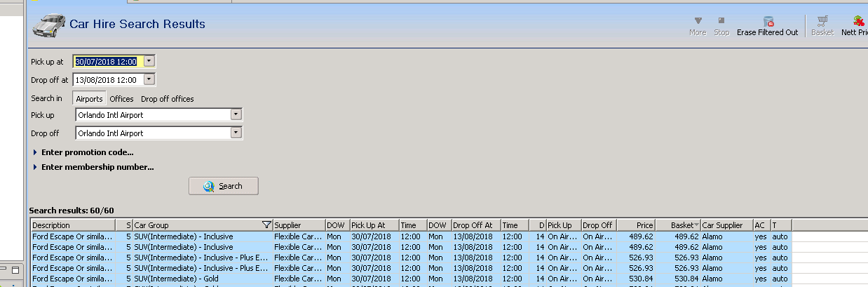
Task: Click the car icon beside the title
Action: 48,25
